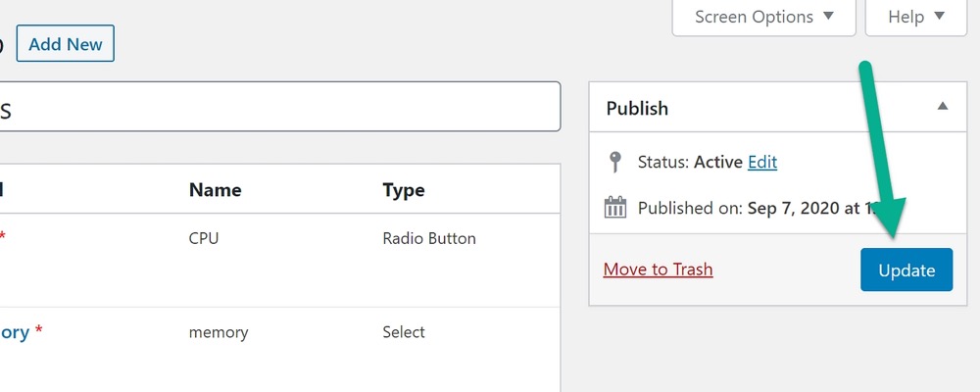
Task: Click the Name column header
Action: pos(215,189)
